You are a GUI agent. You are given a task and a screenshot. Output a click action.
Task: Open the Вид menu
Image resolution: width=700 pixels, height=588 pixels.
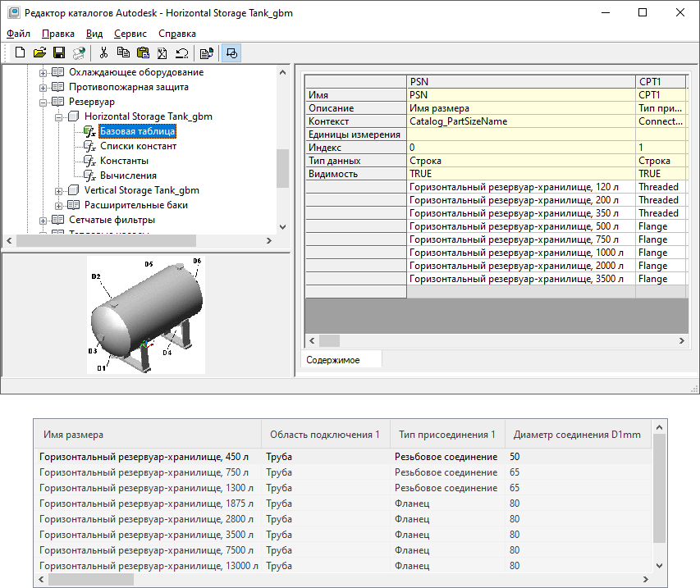tap(94, 34)
